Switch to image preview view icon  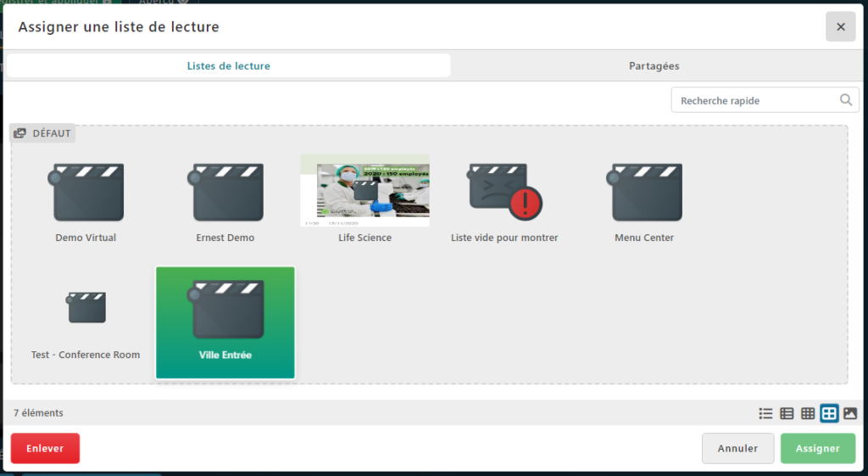tap(850, 413)
